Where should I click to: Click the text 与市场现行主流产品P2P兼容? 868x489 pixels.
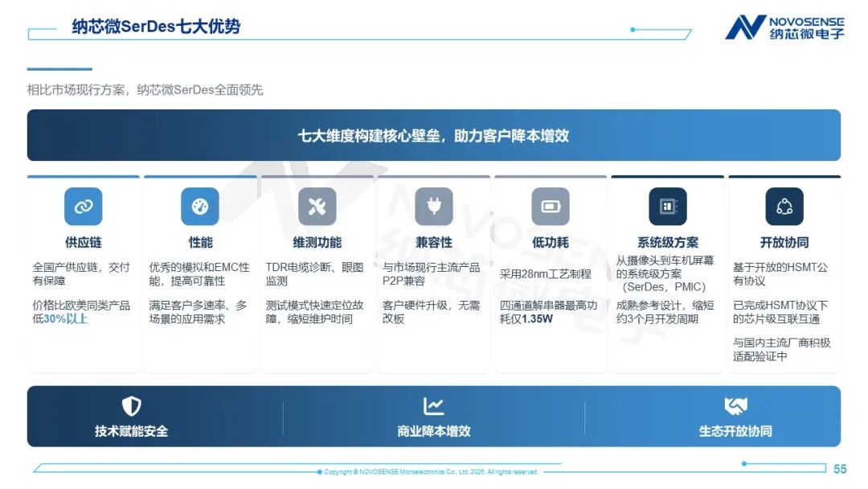pyautogui.click(x=432, y=274)
